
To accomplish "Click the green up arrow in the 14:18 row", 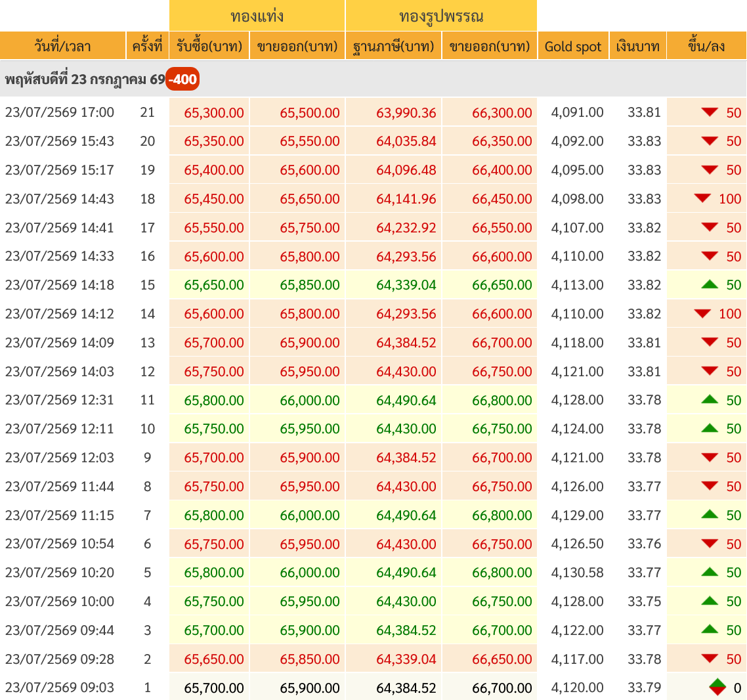I will pos(710,284).
